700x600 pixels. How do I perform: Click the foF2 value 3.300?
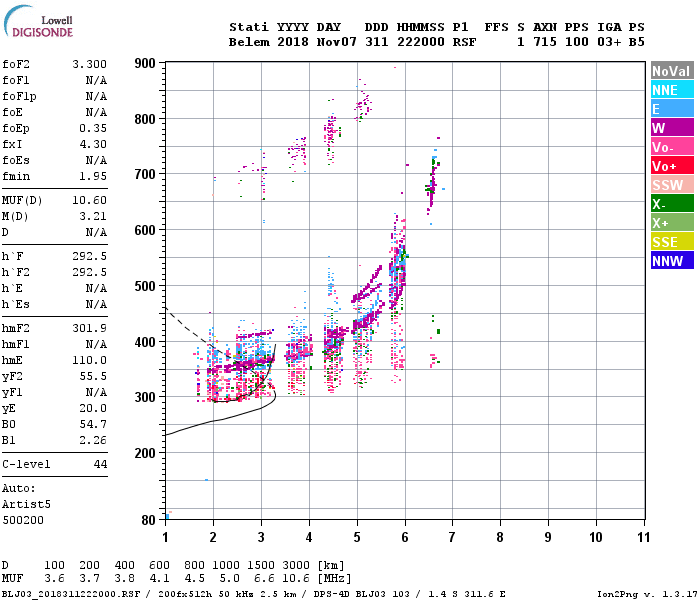point(90,64)
